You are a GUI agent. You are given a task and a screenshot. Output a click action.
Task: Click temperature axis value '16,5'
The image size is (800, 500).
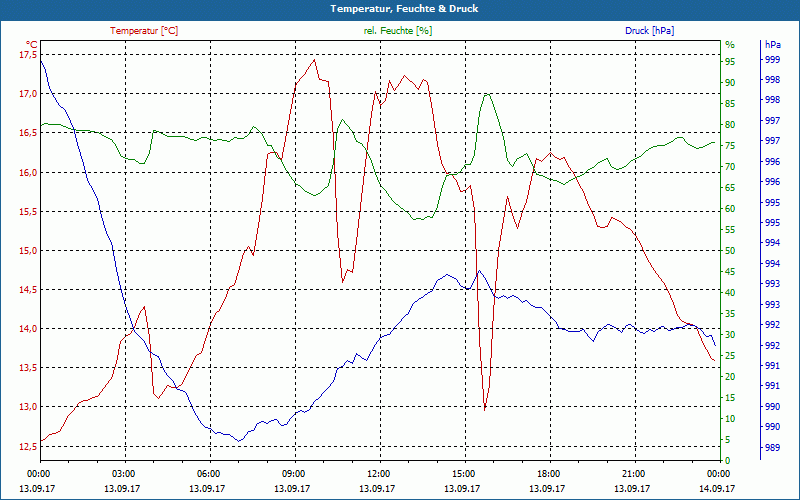click(29, 133)
